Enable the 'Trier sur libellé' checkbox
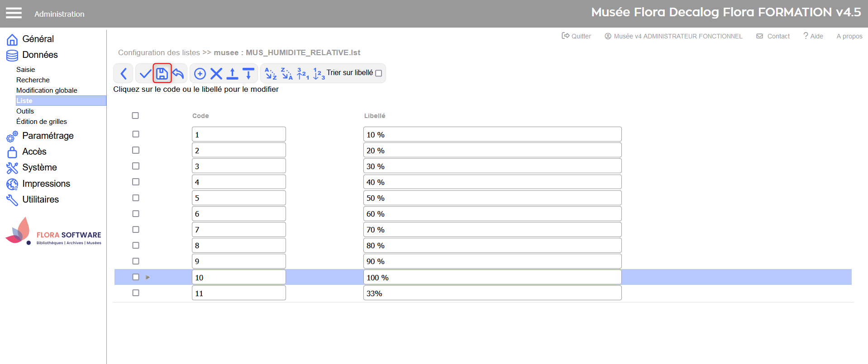Viewport: 868px width, 364px height. [379, 73]
